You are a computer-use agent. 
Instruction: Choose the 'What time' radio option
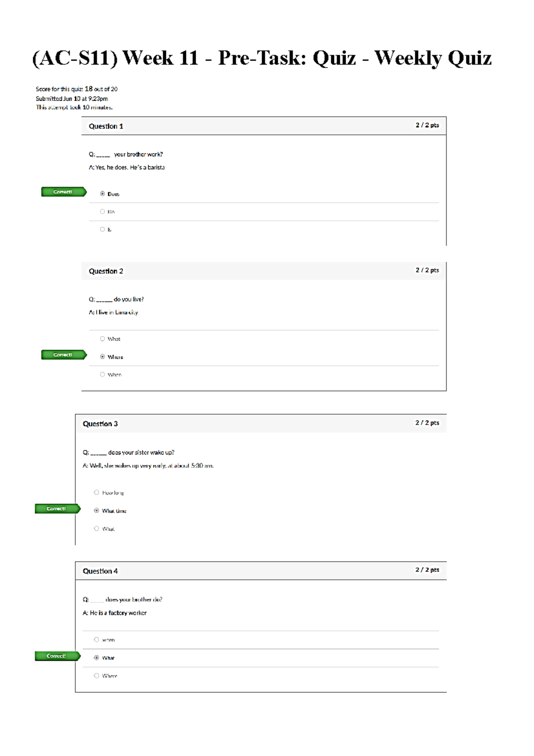[x=97, y=511]
